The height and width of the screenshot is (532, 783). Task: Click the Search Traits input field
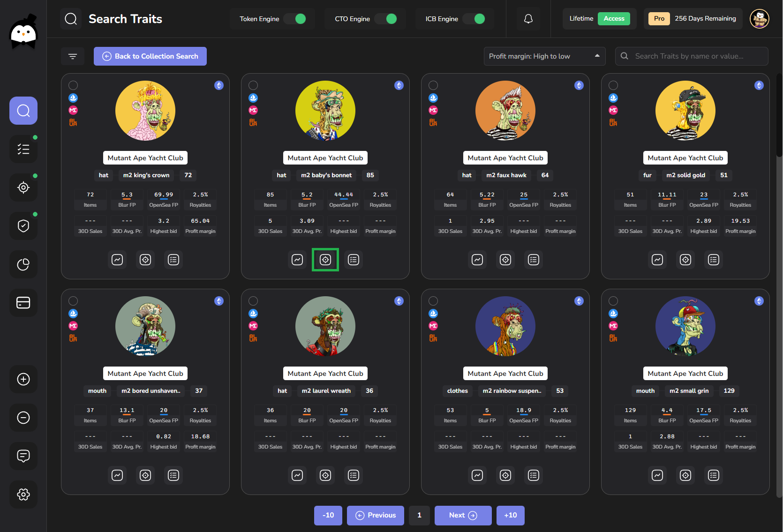692,56
